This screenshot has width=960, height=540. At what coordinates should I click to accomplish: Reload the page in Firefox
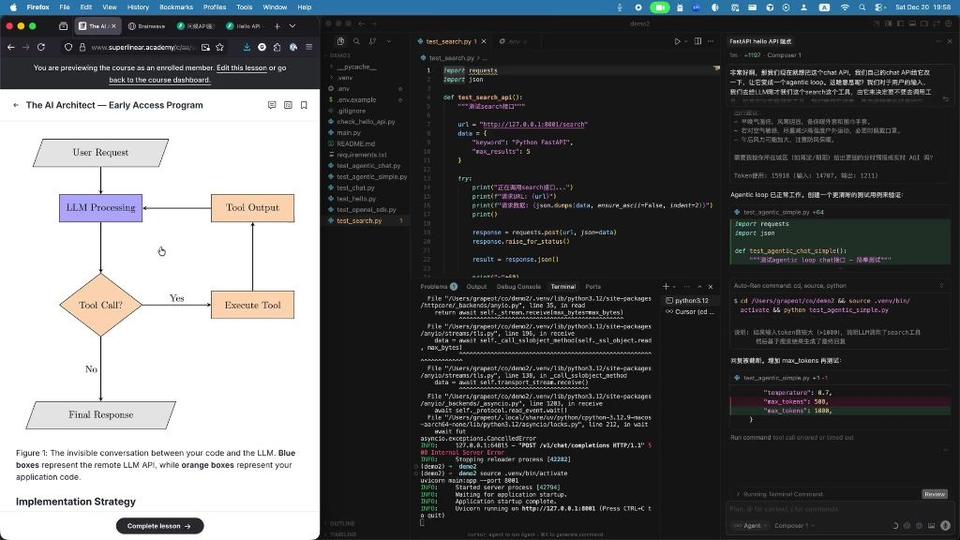(x=41, y=47)
